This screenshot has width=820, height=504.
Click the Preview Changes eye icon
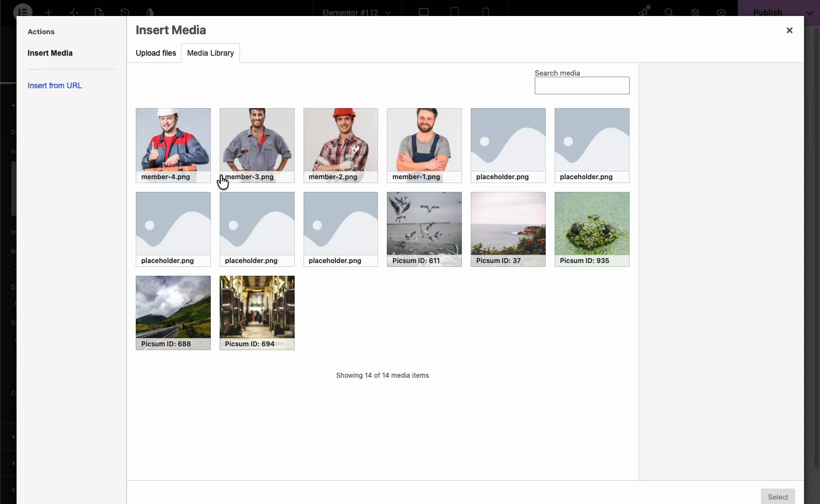(721, 12)
